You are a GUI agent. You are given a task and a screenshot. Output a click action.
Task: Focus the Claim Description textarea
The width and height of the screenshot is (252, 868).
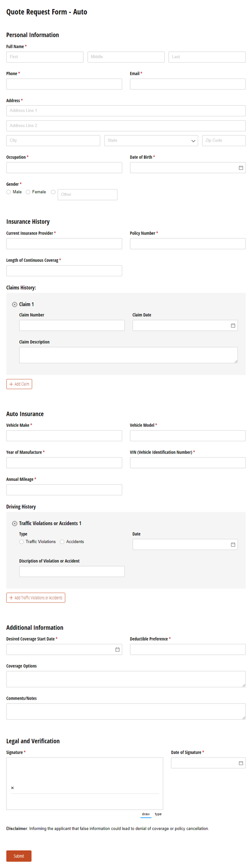129,355
